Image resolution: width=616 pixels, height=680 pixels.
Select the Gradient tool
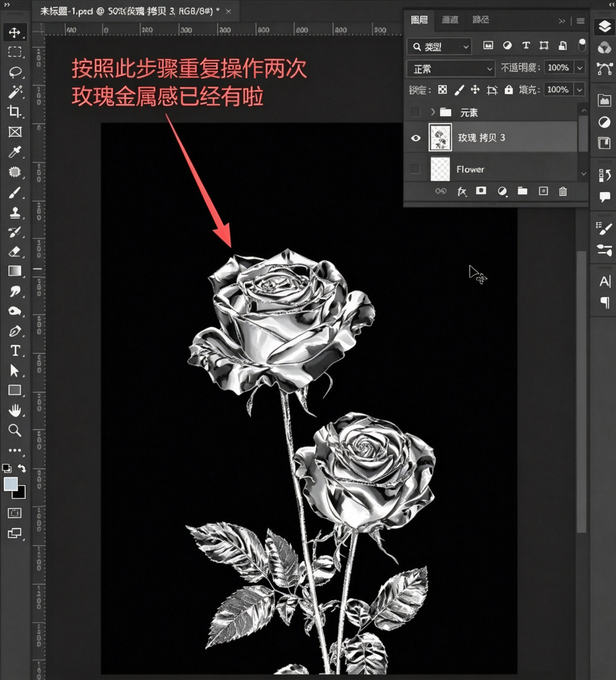(15, 271)
